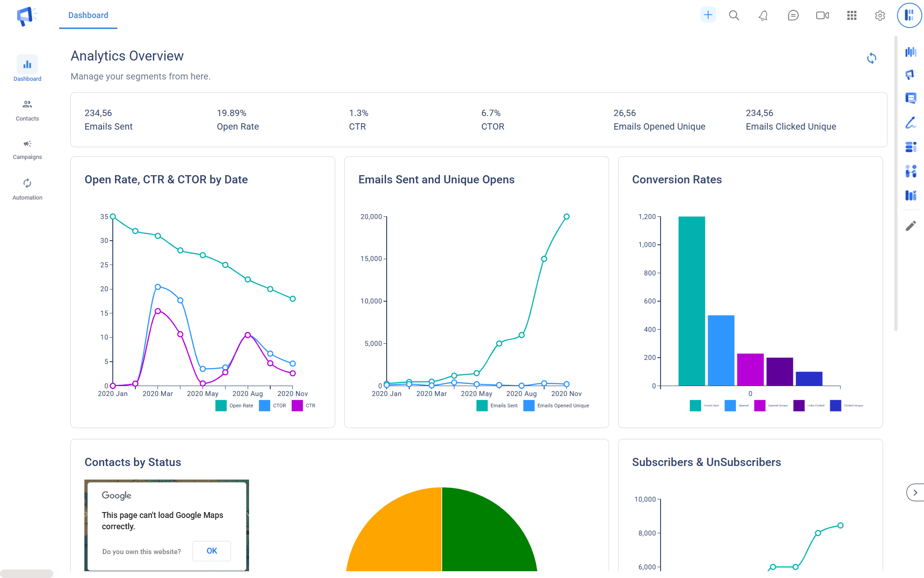Refresh the Analytics Overview data

pos(871,58)
